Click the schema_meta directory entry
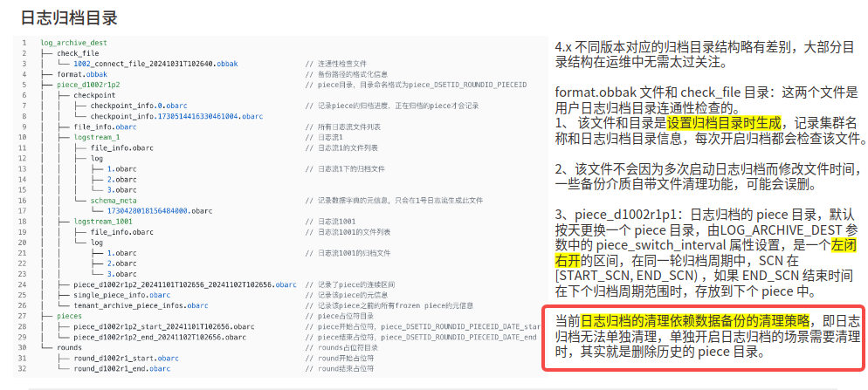Screen dimensions: 868x390 tap(112, 200)
